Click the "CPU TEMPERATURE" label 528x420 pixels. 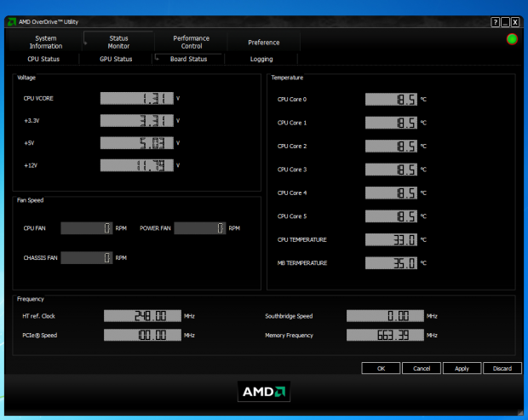coord(302,239)
